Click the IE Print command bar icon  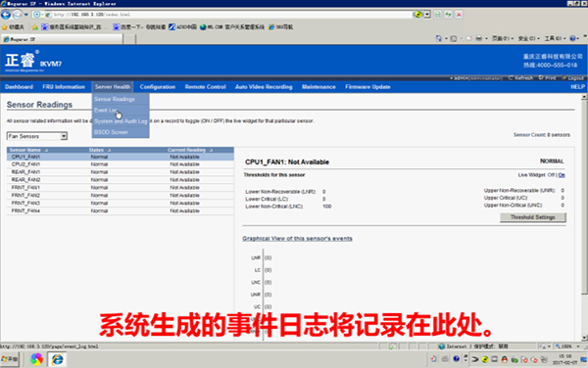tap(479, 38)
